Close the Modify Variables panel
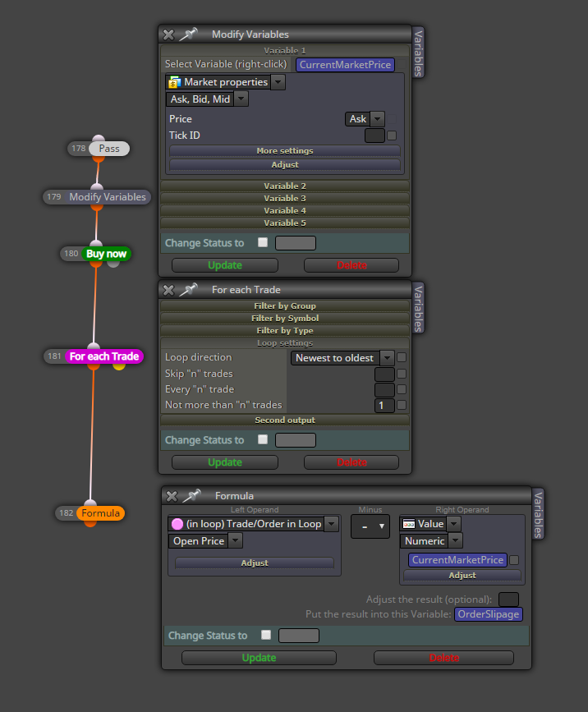This screenshot has height=712, width=588. point(168,34)
